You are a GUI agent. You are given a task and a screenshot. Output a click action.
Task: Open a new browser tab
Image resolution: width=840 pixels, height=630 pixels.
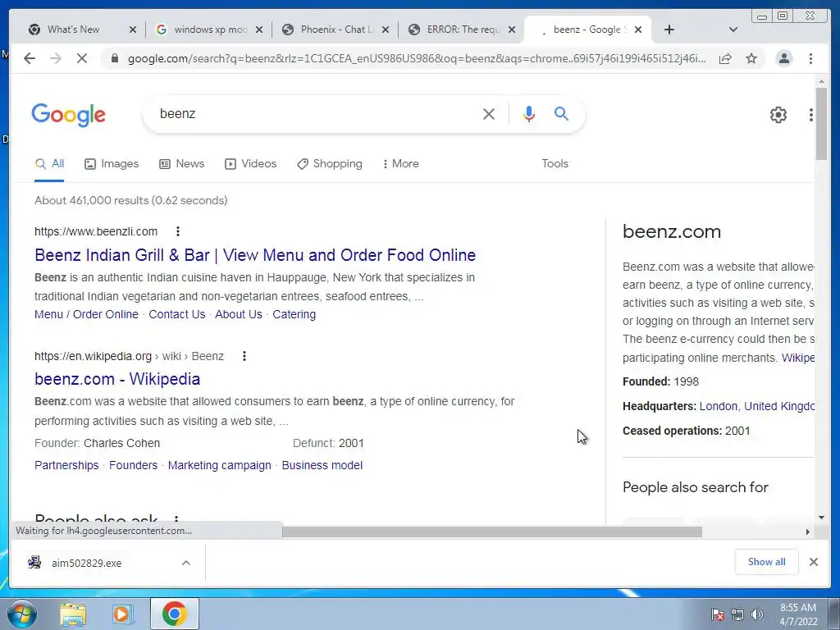[x=669, y=30]
